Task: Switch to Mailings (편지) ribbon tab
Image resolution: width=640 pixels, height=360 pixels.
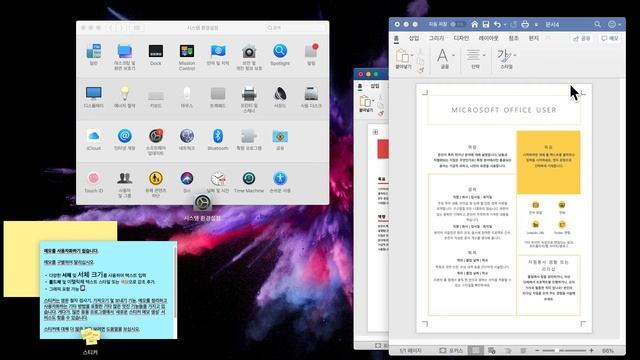Action: click(533, 38)
